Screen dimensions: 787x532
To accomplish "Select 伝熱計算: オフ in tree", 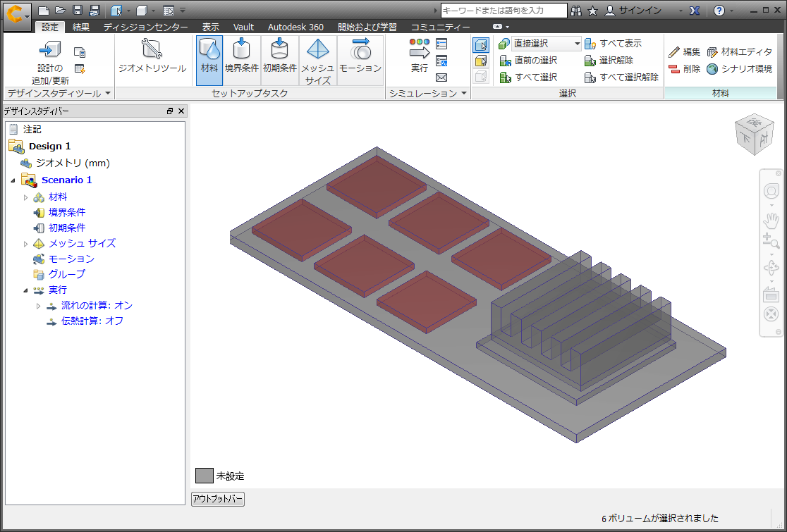I will pyautogui.click(x=92, y=321).
